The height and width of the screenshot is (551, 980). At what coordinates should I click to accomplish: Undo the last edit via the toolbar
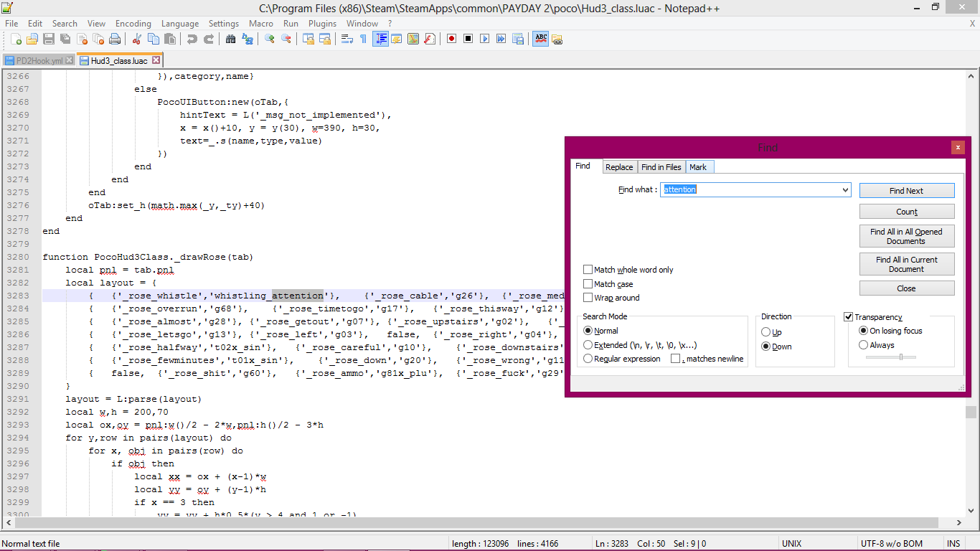click(x=192, y=39)
